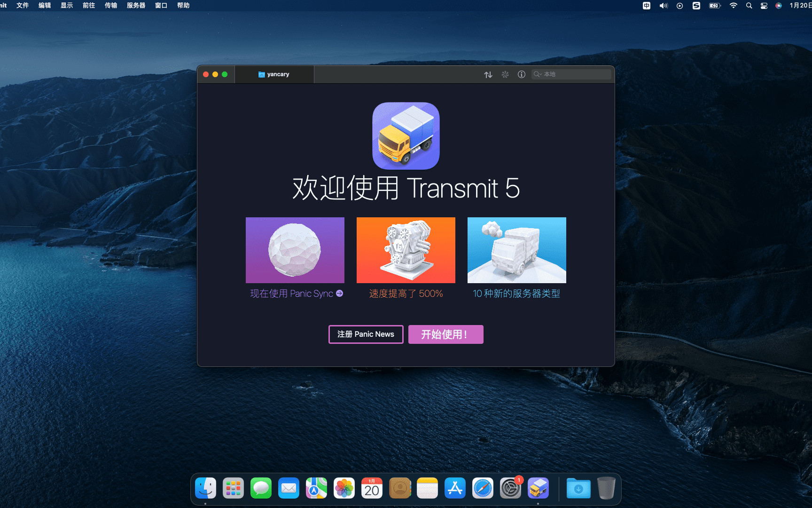This screenshot has height=508, width=812.
Task: Click the input method icon in menu bar
Action: click(647, 6)
